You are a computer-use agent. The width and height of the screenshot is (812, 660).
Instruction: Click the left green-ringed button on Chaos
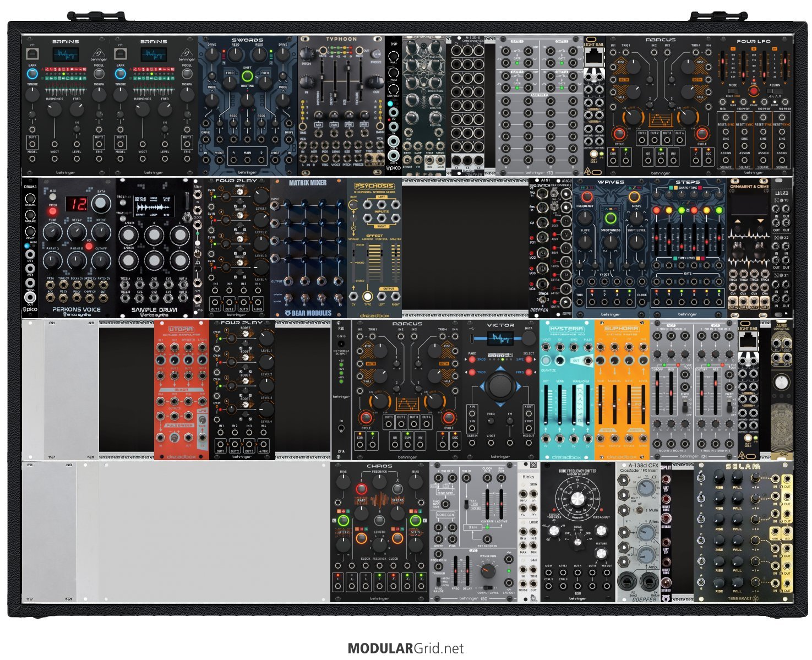pos(344,521)
